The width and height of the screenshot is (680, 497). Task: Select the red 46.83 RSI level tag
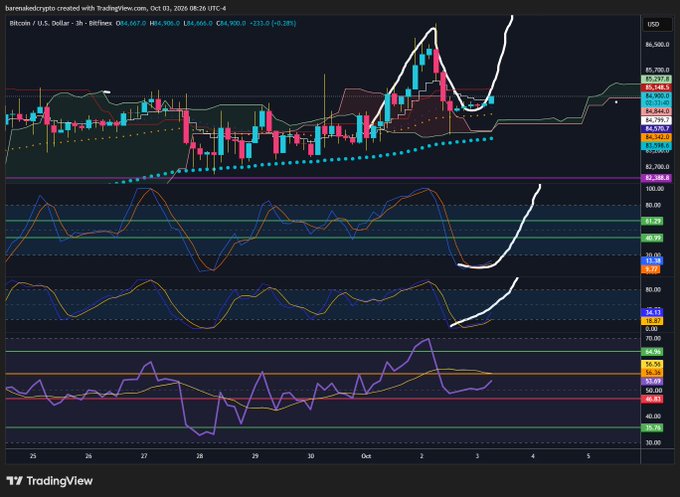click(x=652, y=399)
